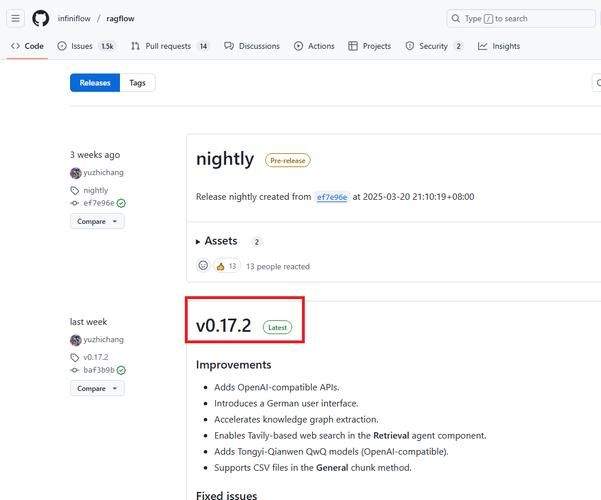
Task: Select the Releases toggle button
Action: [95, 83]
